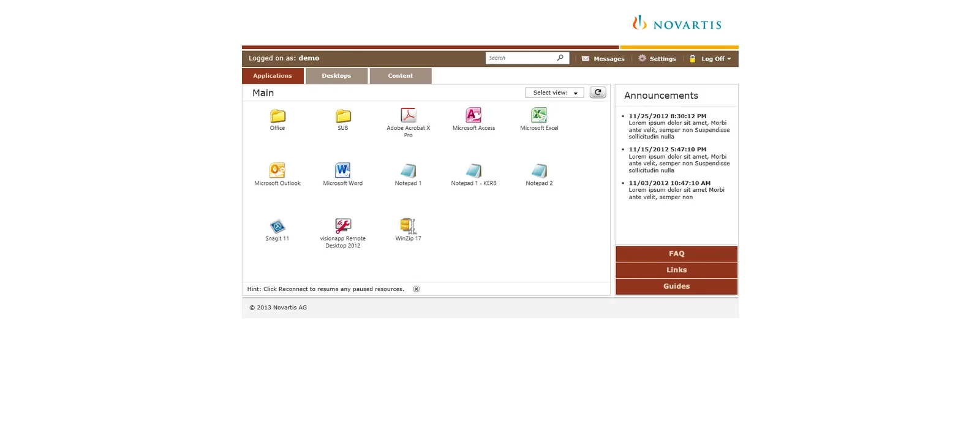Launch visionapp Remote Desktop 2012
Screen dimensions: 980x443
click(x=343, y=225)
